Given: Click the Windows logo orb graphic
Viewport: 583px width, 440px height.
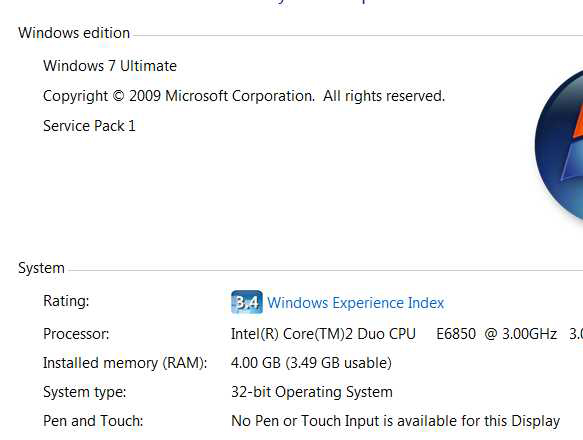Looking at the screenshot, I should pyautogui.click(x=559, y=145).
